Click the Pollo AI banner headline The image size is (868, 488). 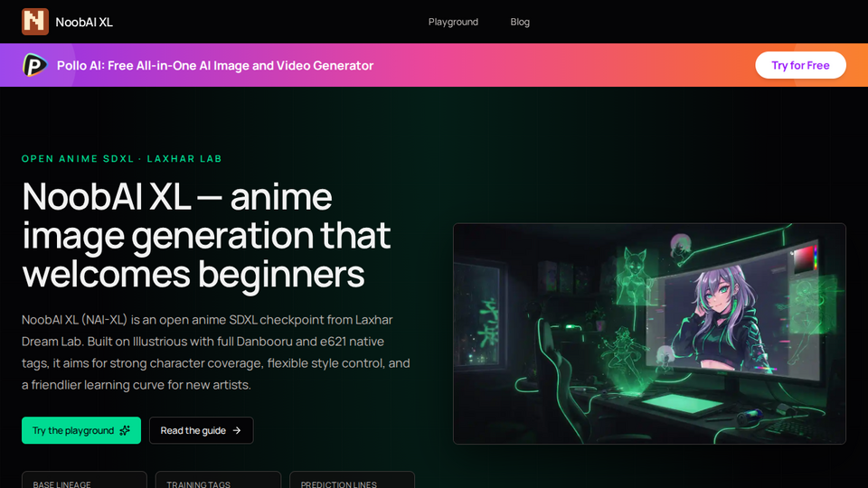[215, 65]
